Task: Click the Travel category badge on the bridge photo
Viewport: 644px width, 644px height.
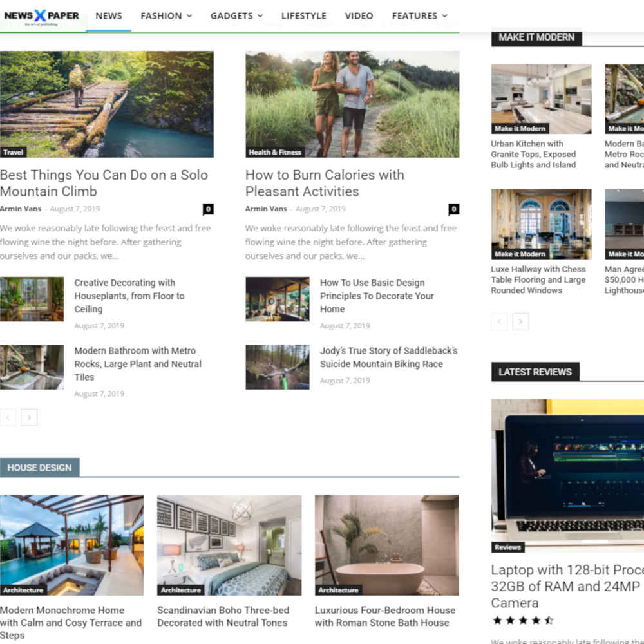Action: (13, 153)
